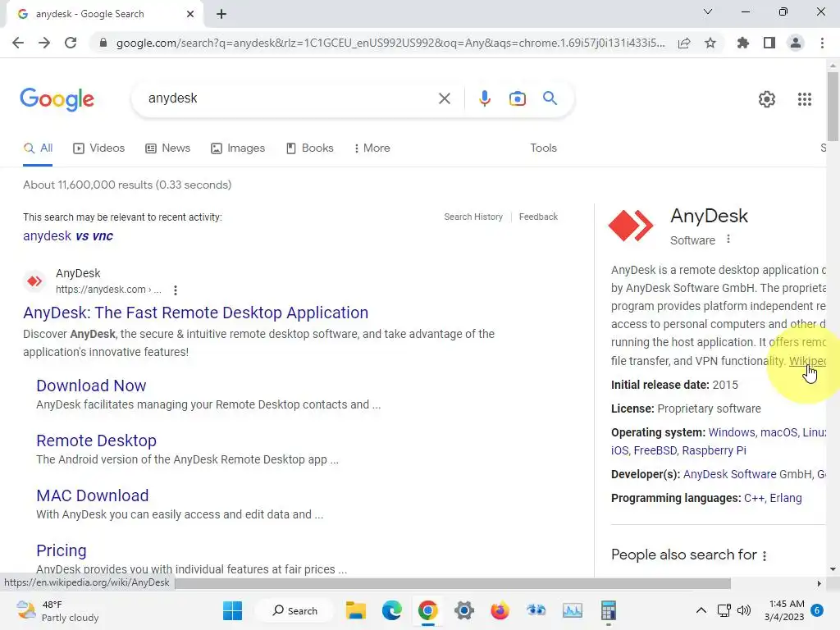Open AnyDesk: The Fast Remote Desktop Application
The height and width of the screenshot is (630, 840).
(x=195, y=313)
